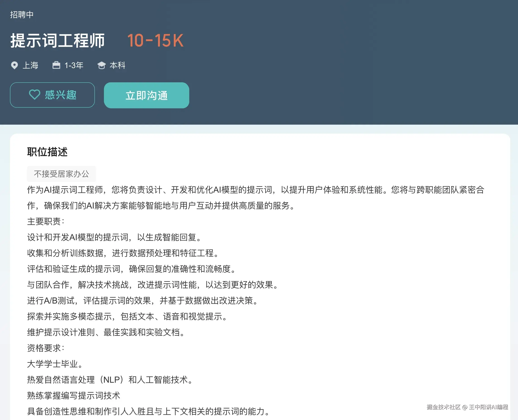
Task: Click the 主要职责 line
Action: 46,221
